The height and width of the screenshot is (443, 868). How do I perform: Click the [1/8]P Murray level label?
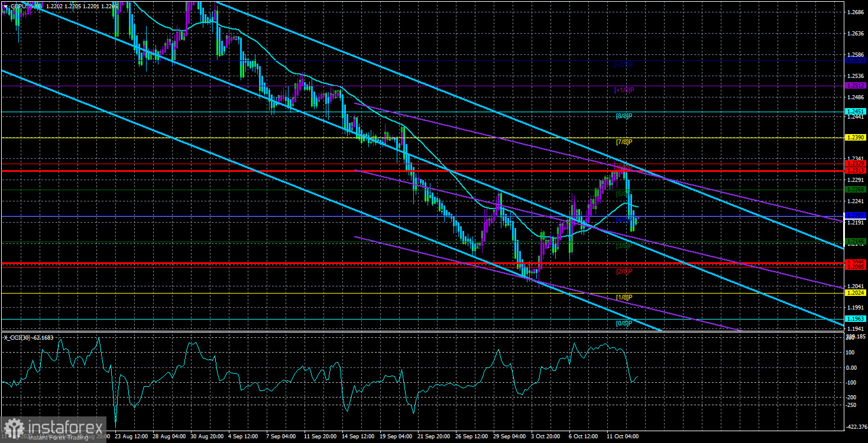(624, 297)
